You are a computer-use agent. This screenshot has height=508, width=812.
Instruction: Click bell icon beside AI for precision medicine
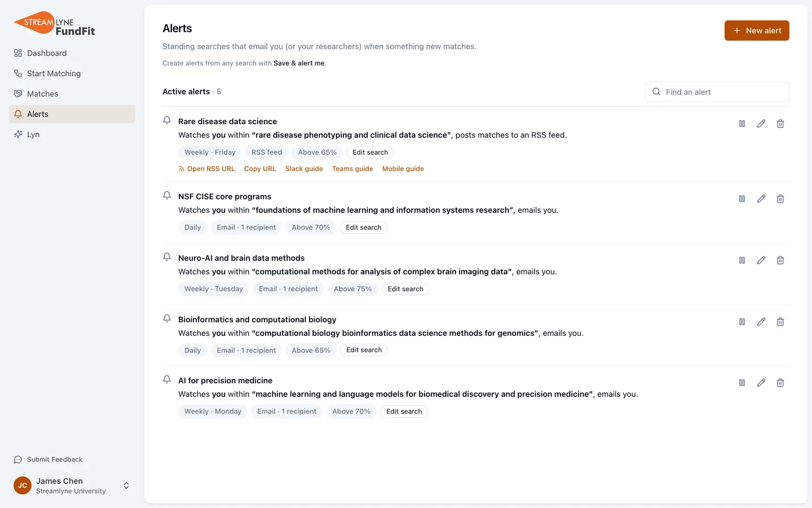167,379
